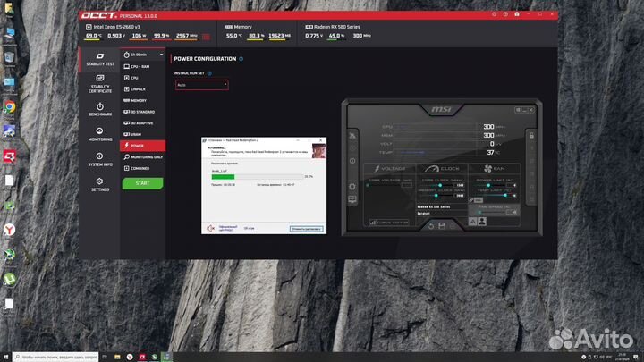Viewport: 644px width, 362px height.
Task: Open the Yandex Browser desktop shortcut
Action: (x=10, y=230)
